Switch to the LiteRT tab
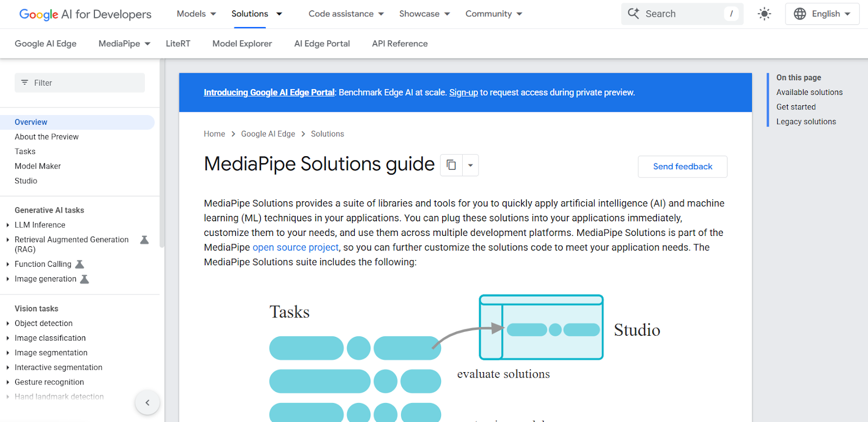 pos(178,43)
